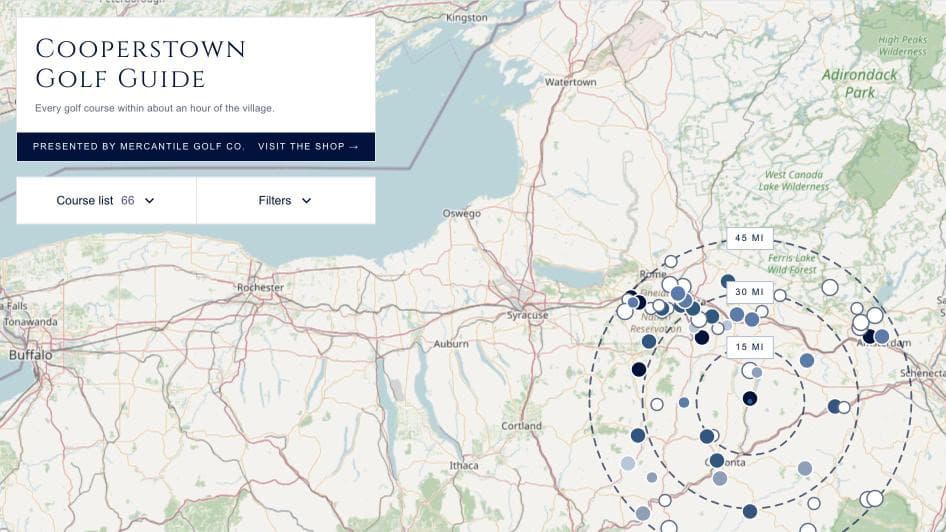
Task: Click the Buffalo city label on the map
Action: point(30,355)
